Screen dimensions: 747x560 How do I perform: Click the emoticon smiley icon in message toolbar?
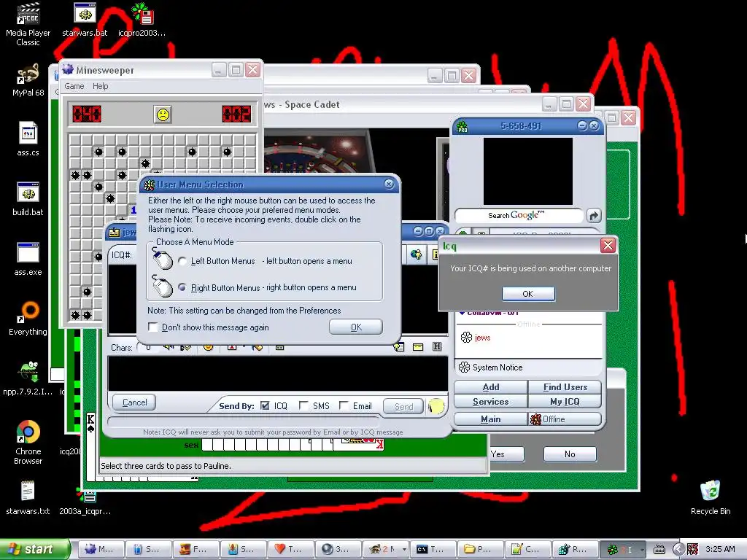(x=208, y=347)
